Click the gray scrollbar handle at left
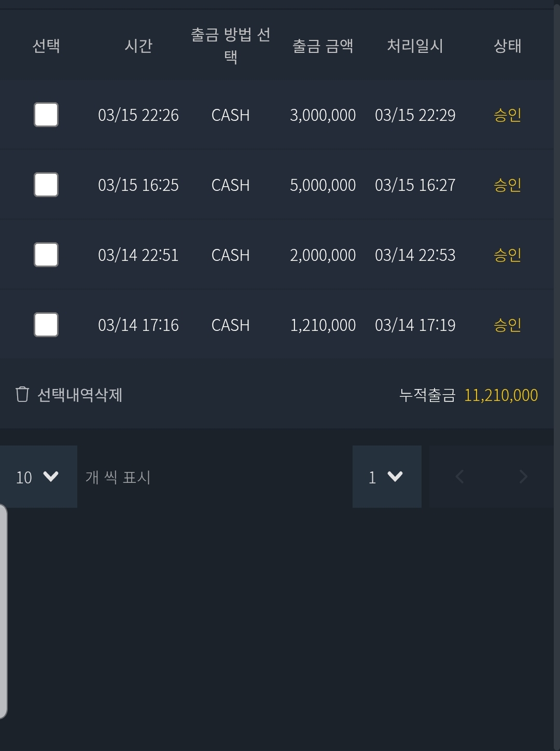This screenshot has width=560, height=751. point(3,611)
